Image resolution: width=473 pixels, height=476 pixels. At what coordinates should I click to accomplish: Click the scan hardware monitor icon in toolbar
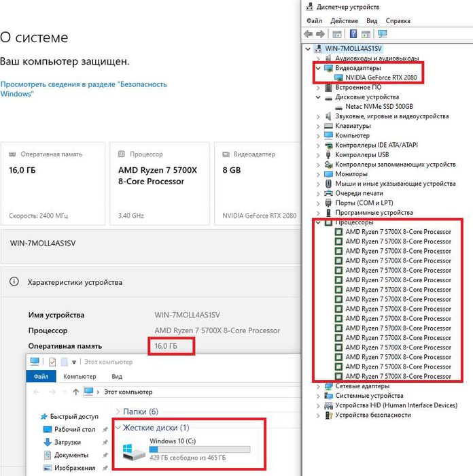tap(383, 34)
